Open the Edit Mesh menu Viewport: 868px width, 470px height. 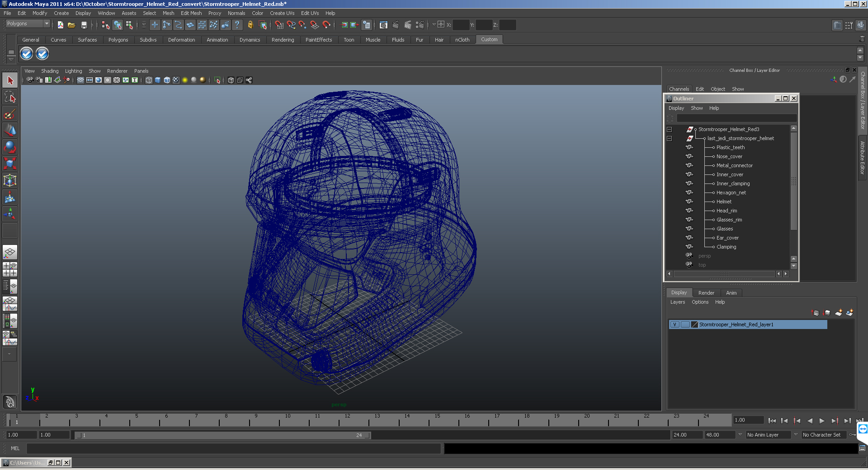pyautogui.click(x=191, y=13)
